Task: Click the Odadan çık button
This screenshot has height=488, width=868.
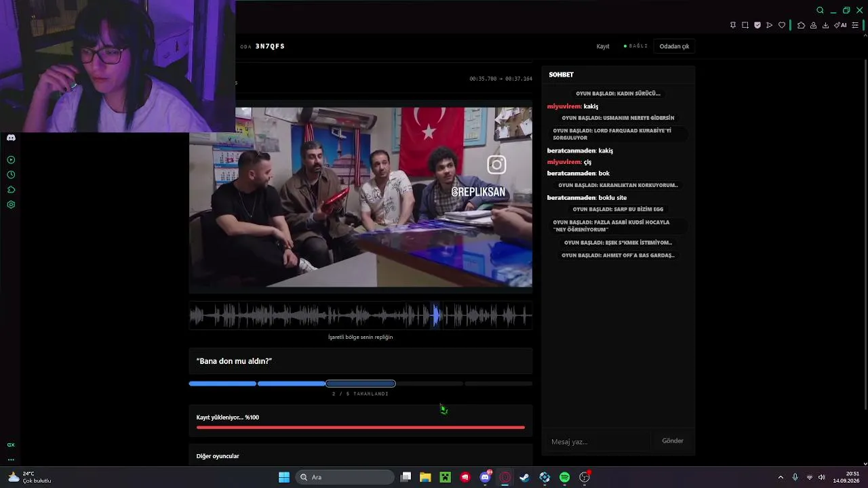Action: pyautogui.click(x=674, y=46)
